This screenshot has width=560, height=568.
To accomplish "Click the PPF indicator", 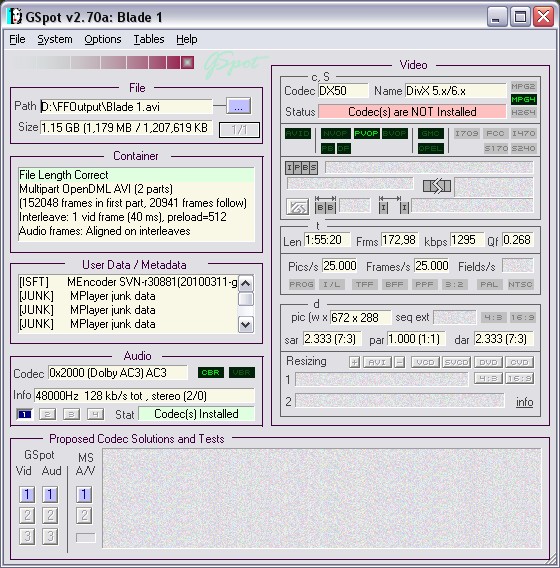I will (424, 284).
